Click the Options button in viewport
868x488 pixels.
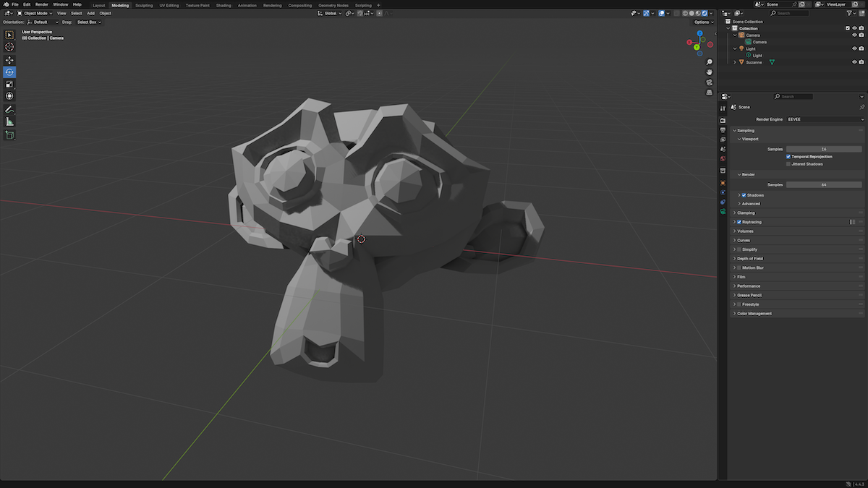click(702, 22)
